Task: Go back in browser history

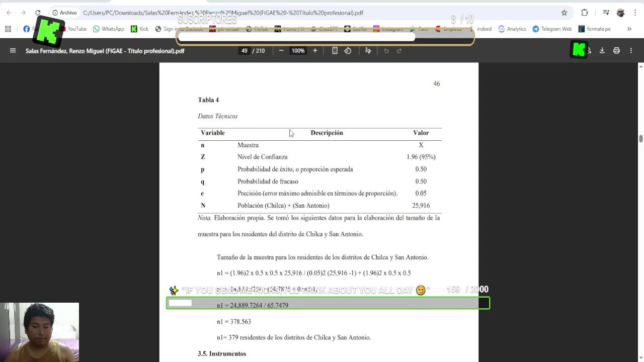Action: [9, 13]
